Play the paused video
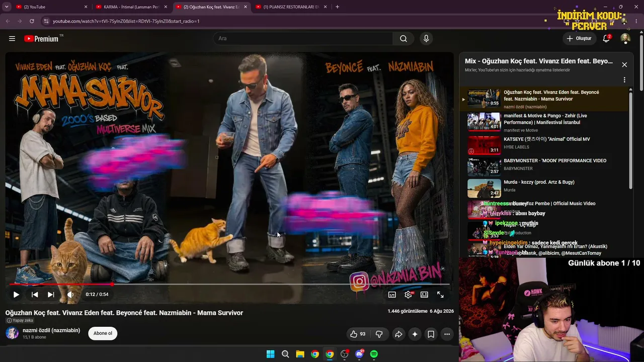Viewport: 644px width, 362px height. [16, 295]
